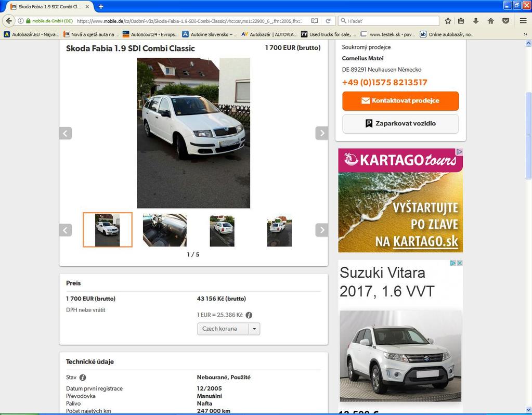
Task: Open 'Nová a ojetá auta na' bookmark
Action: click(92, 34)
